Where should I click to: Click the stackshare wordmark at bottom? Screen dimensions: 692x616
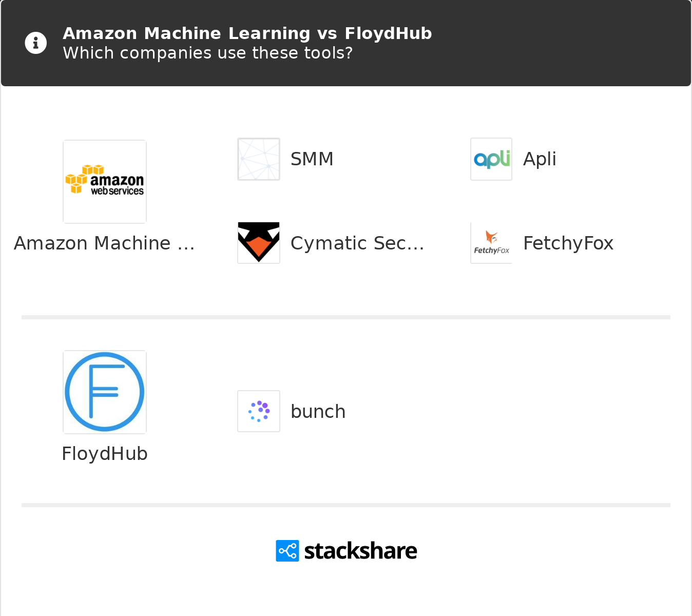360,550
